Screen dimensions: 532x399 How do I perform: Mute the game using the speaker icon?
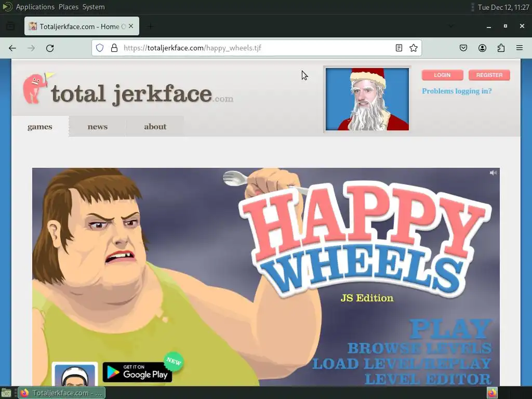coord(493,172)
